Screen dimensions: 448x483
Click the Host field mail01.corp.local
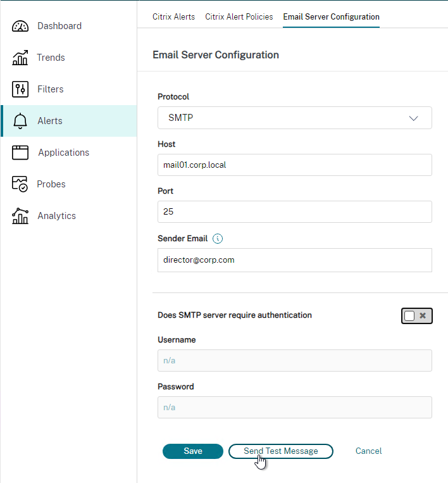[295, 165]
